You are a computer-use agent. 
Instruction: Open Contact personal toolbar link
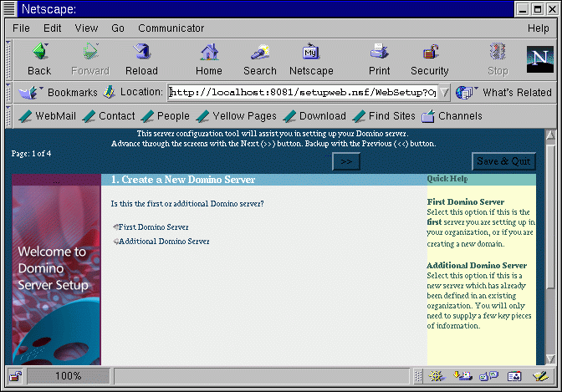pyautogui.click(x=109, y=116)
